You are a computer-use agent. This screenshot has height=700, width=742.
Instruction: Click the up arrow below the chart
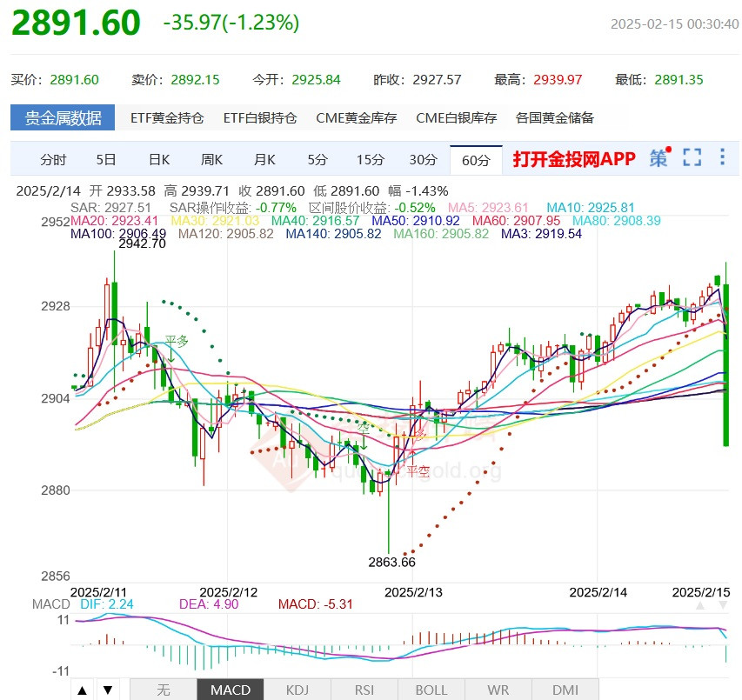tap(83, 690)
